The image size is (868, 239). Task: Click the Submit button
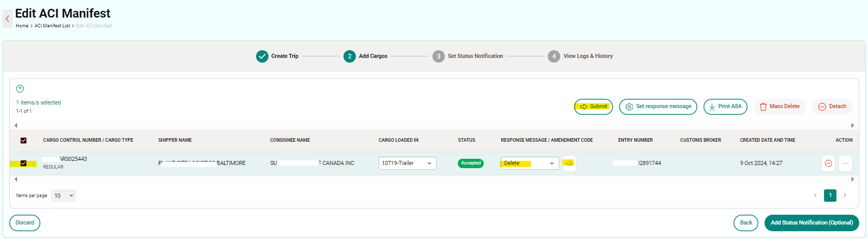click(x=593, y=107)
